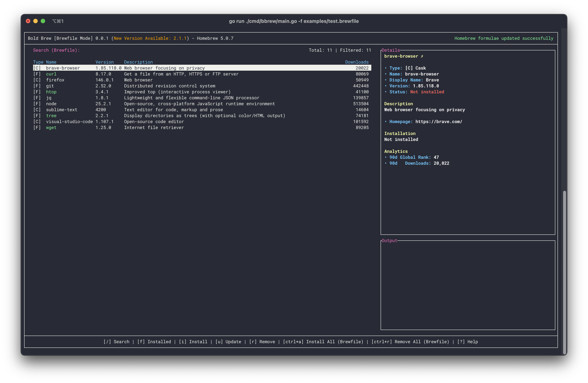Click the [C] type marker beside visual-studio-code
This screenshot has width=588, height=383.
coord(37,122)
